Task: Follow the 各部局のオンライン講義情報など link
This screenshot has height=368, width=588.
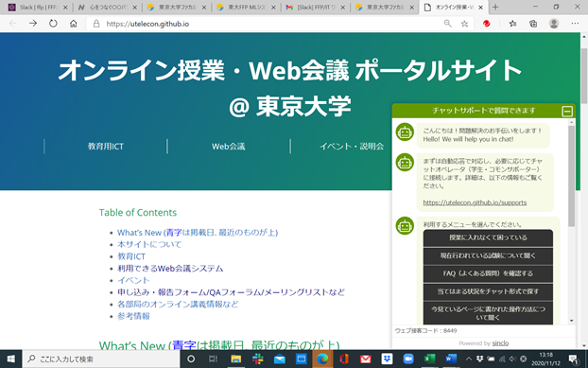Action: pyautogui.click(x=178, y=305)
